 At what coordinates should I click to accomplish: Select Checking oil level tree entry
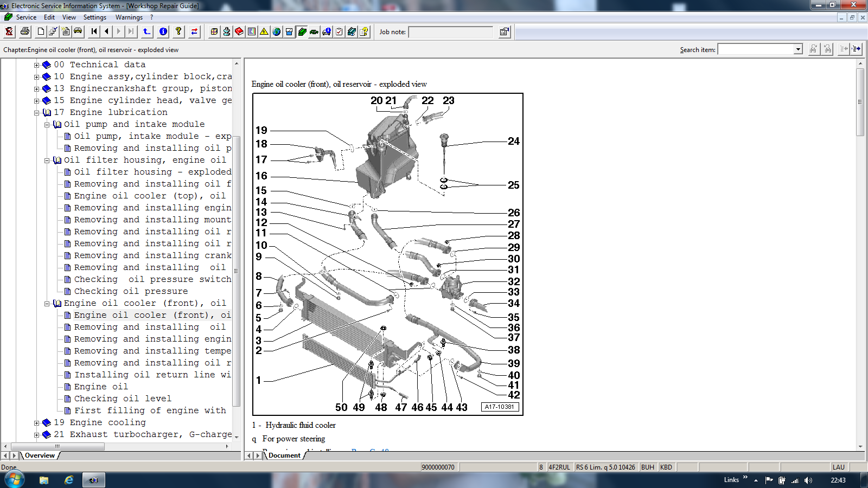(x=123, y=399)
